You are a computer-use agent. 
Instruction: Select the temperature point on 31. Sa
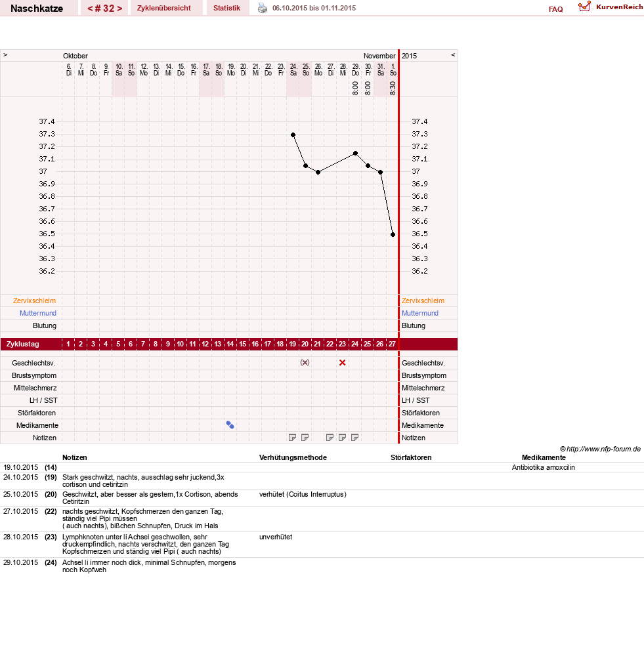click(x=381, y=172)
